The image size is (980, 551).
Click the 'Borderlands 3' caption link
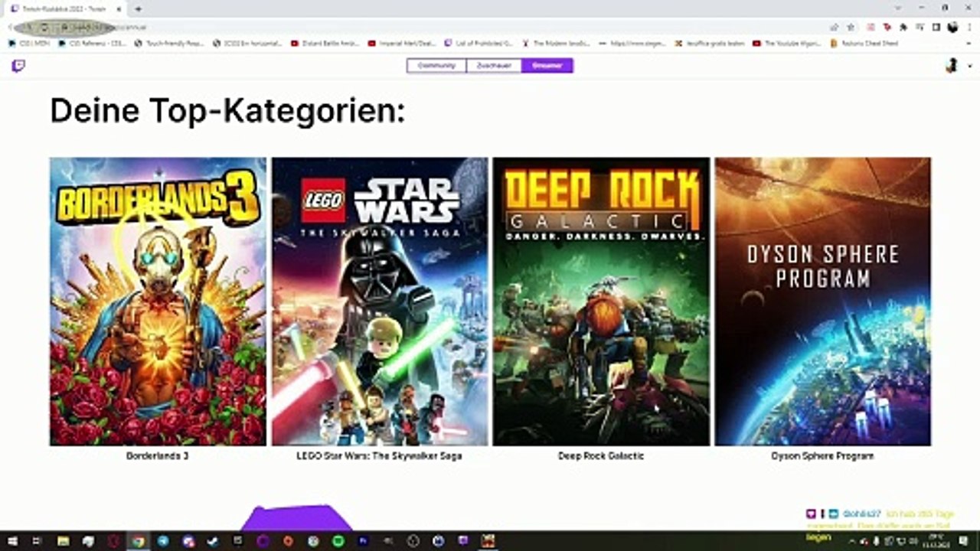coord(158,455)
